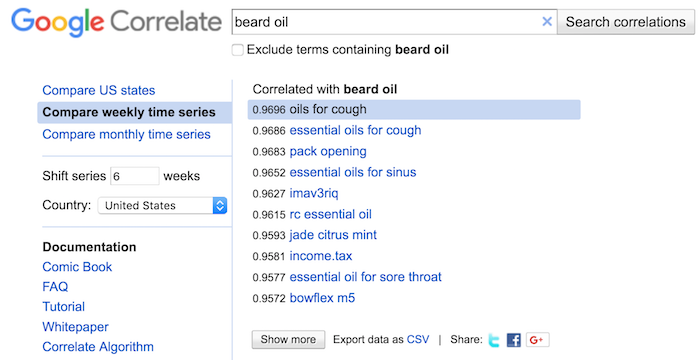The height and width of the screenshot is (360, 700).
Task: Click the Search correlations button
Action: click(x=625, y=22)
